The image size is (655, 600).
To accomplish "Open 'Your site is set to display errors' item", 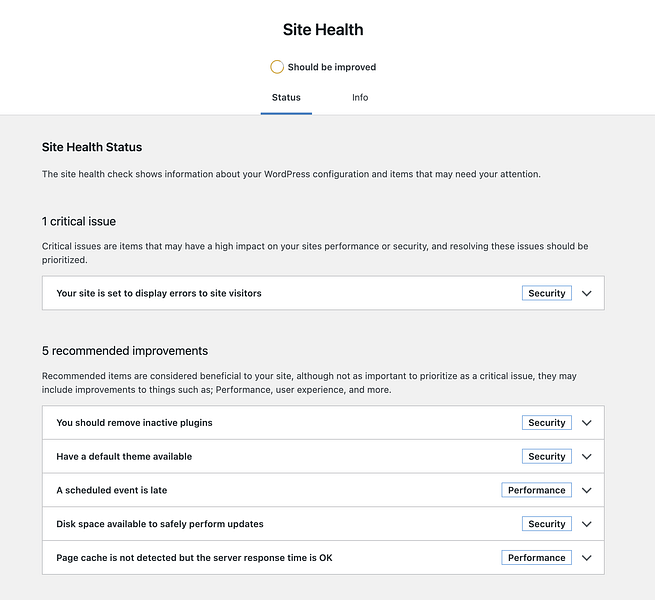I will tap(159, 294).
